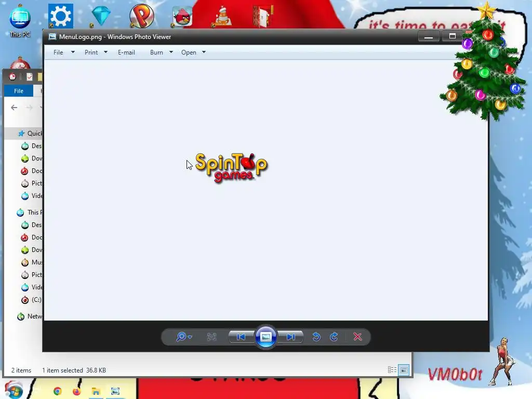Click the Actual size button in Photo Viewer
Screen dimensions: 532x399
coord(212,337)
